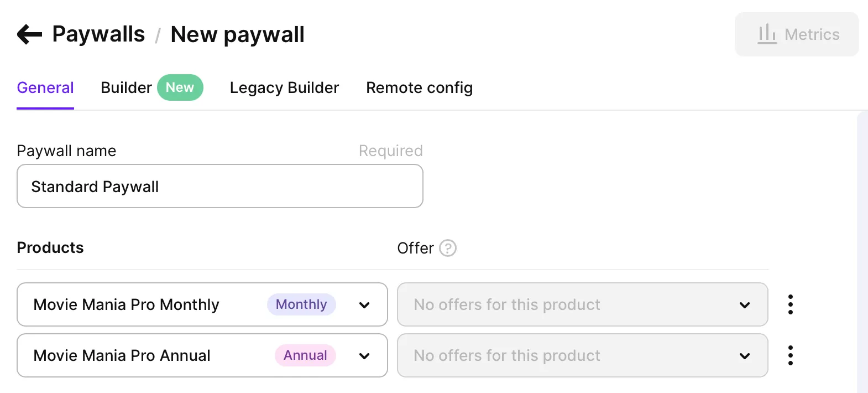Open kebab menu for Annual product row

[x=791, y=355]
